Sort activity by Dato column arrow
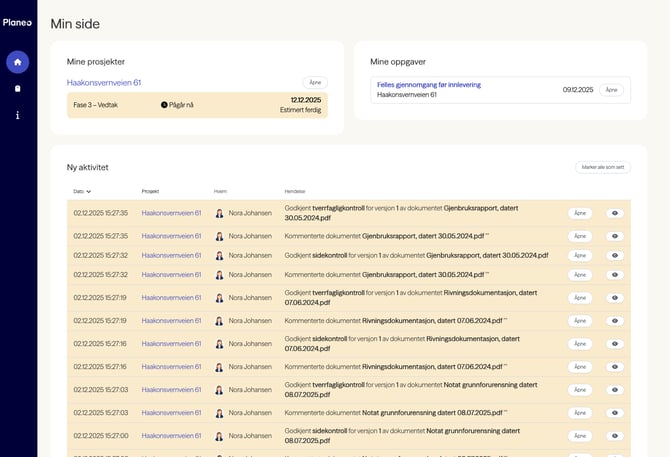This screenshot has height=457, width=670. pos(89,191)
